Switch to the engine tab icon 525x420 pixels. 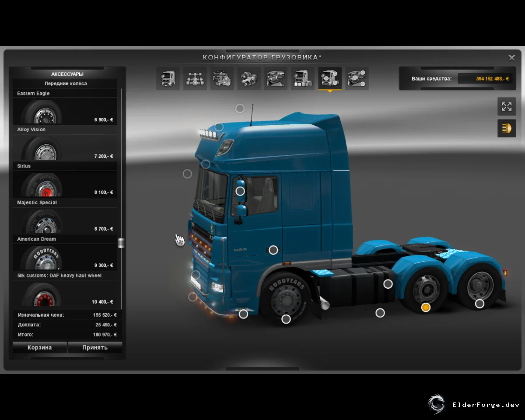click(x=222, y=79)
